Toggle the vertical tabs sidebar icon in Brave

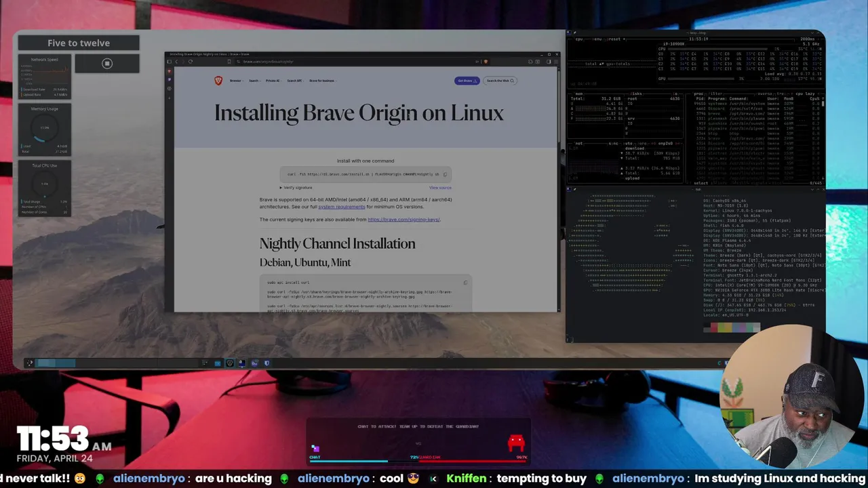169,62
